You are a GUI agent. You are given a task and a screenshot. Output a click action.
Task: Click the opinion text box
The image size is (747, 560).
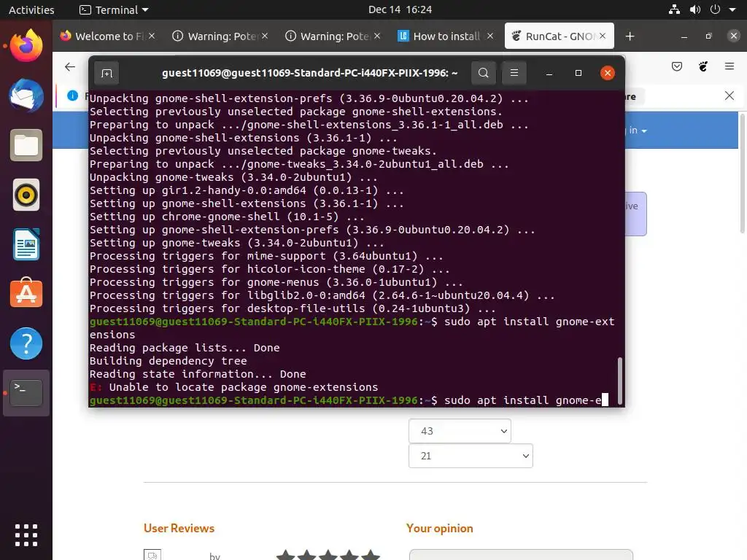pos(521,555)
